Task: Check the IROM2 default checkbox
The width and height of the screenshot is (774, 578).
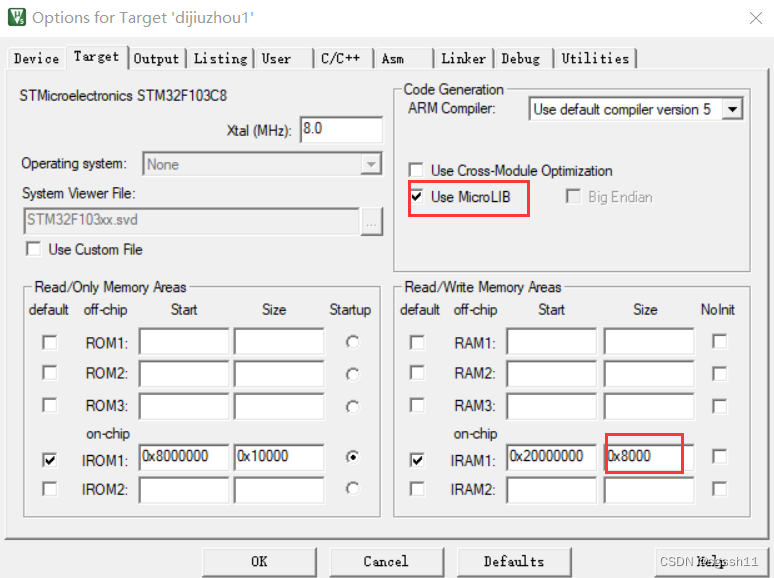Action: [49, 489]
